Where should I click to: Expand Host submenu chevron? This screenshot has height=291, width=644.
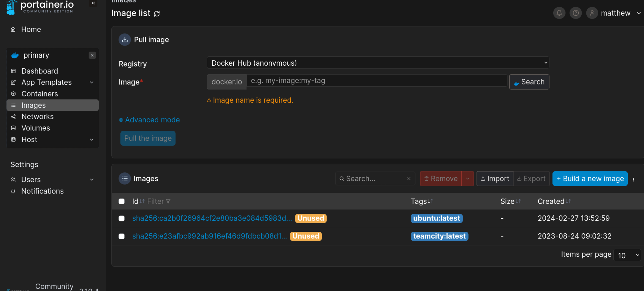[92, 140]
